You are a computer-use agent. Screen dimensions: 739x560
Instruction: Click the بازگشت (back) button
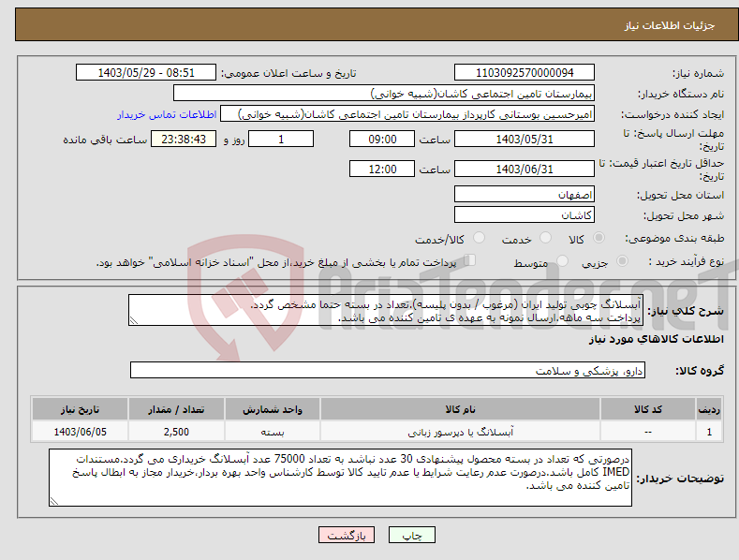pos(347,535)
